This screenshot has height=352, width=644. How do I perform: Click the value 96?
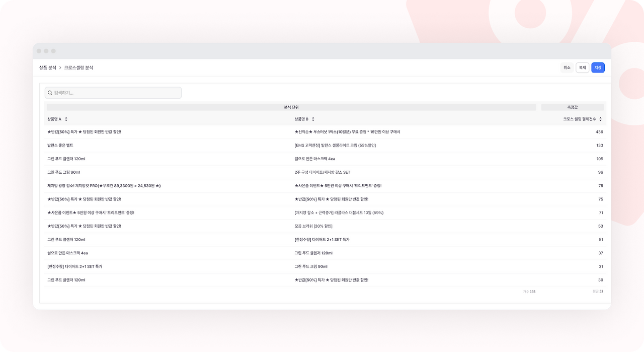pos(601,172)
